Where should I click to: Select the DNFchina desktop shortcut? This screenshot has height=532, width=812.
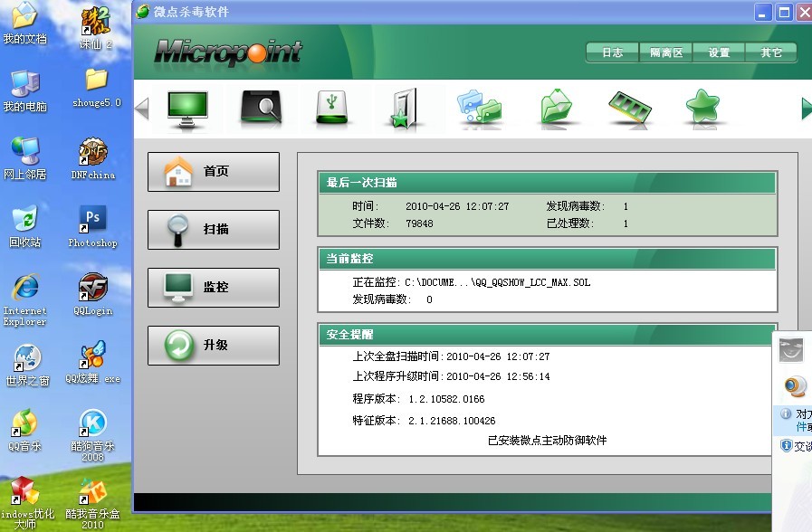tap(93, 158)
